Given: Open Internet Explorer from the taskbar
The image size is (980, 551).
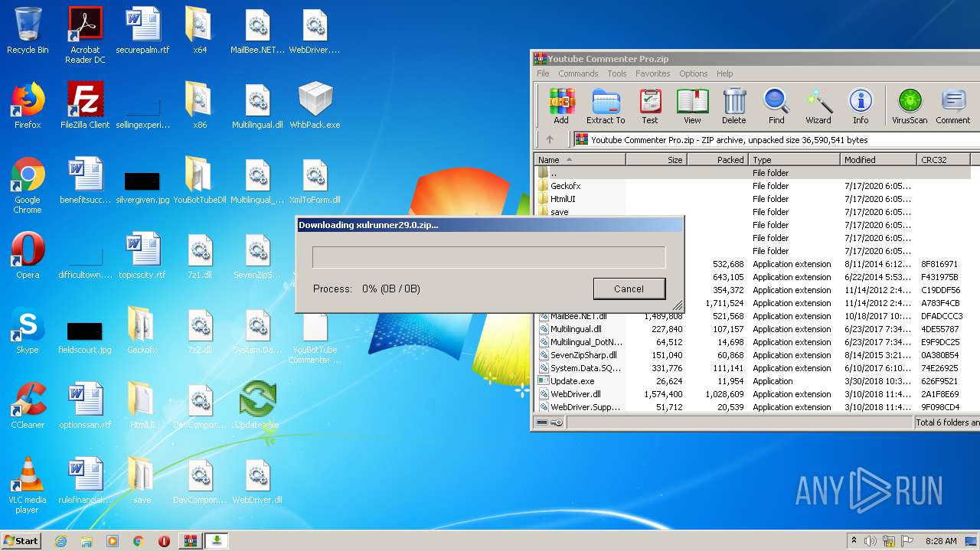Looking at the screenshot, I should click(60, 541).
